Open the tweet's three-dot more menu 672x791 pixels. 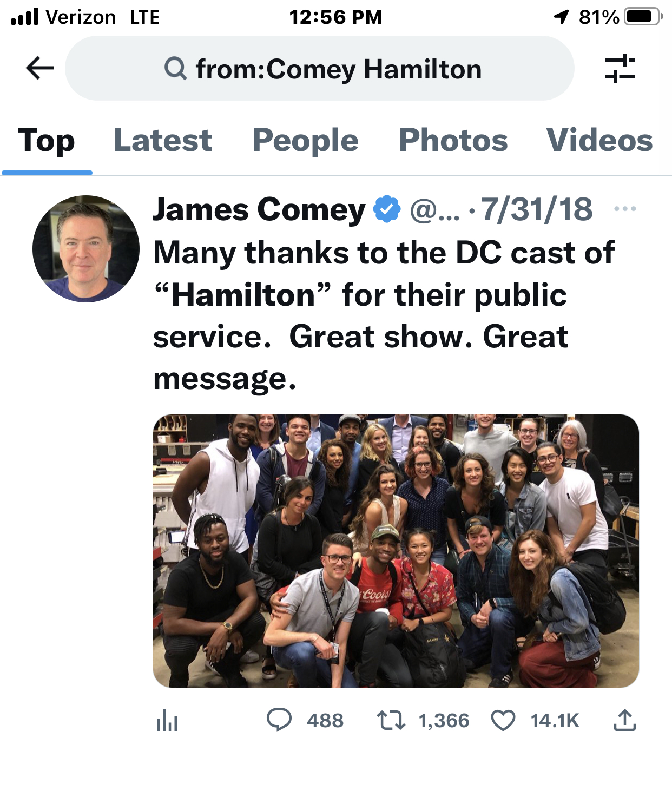(625, 209)
